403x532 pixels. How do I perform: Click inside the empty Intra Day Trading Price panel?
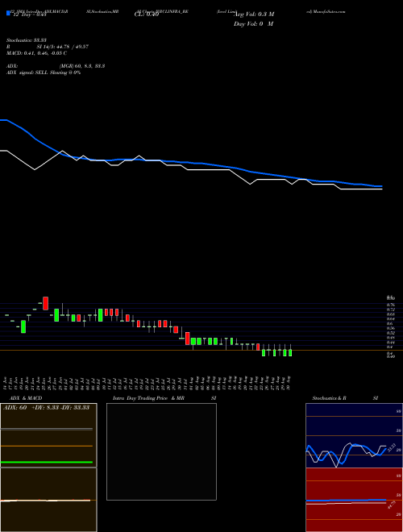[x=161, y=451]
